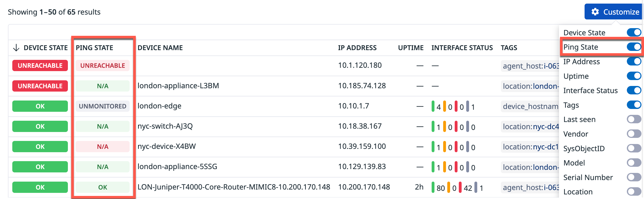
Task: Turn off the IP Address toggle
Action: [634, 61]
